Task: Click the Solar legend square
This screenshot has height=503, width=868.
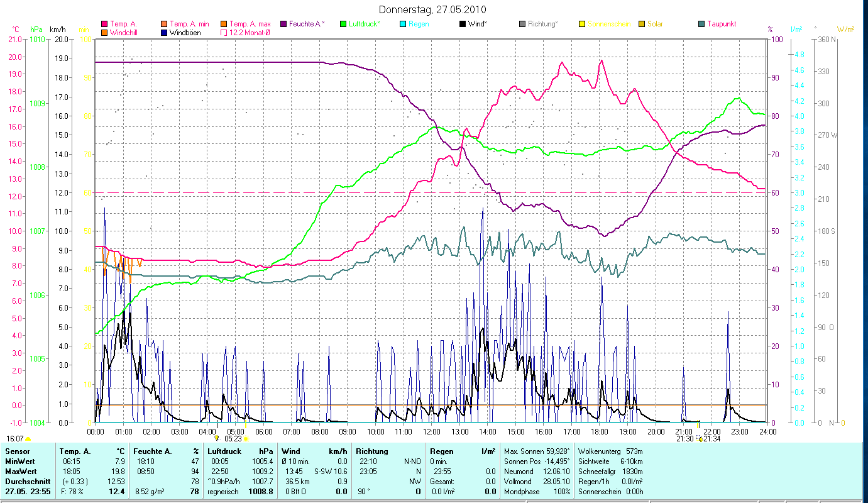Action: (642, 24)
